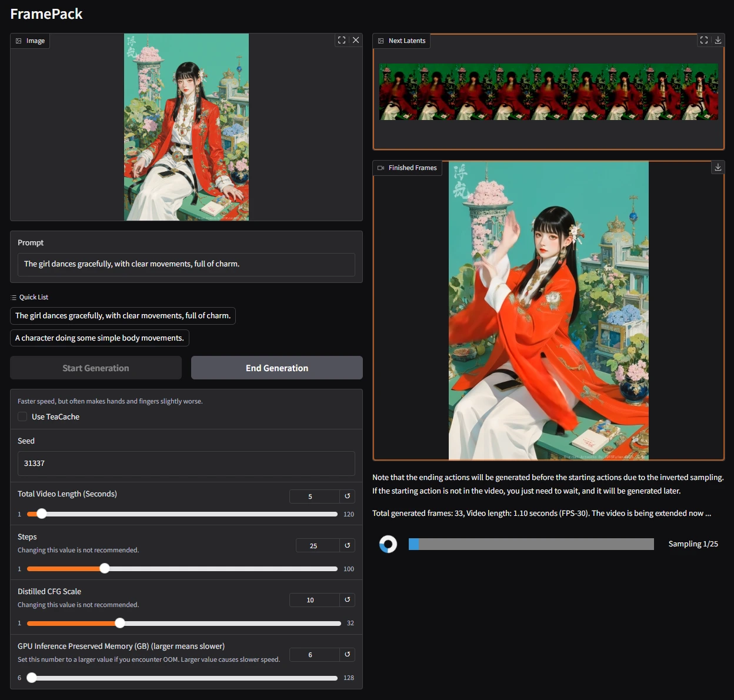This screenshot has height=700, width=734.
Task: Reset the Steps value
Action: coord(348,545)
